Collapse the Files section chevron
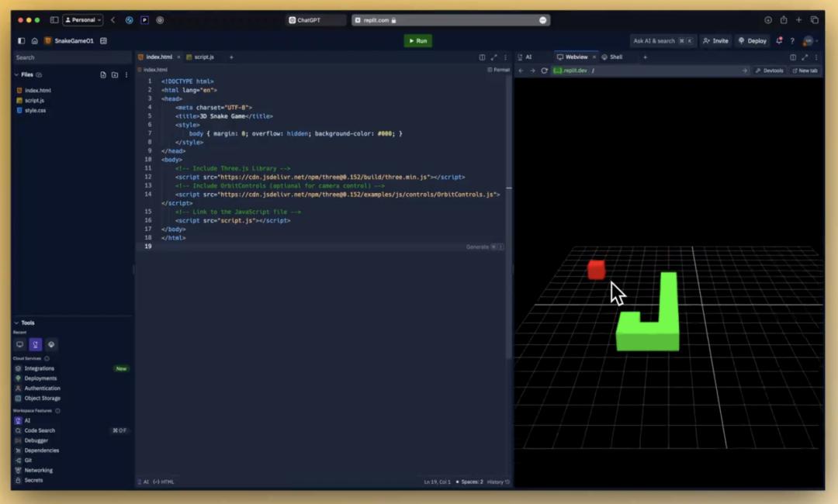 click(x=16, y=75)
